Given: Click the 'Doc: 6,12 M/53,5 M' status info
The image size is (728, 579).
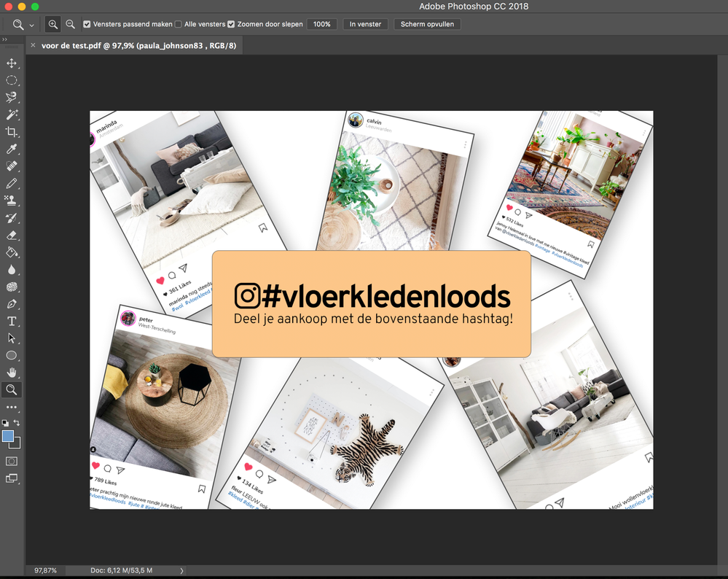Looking at the screenshot, I should point(122,571).
